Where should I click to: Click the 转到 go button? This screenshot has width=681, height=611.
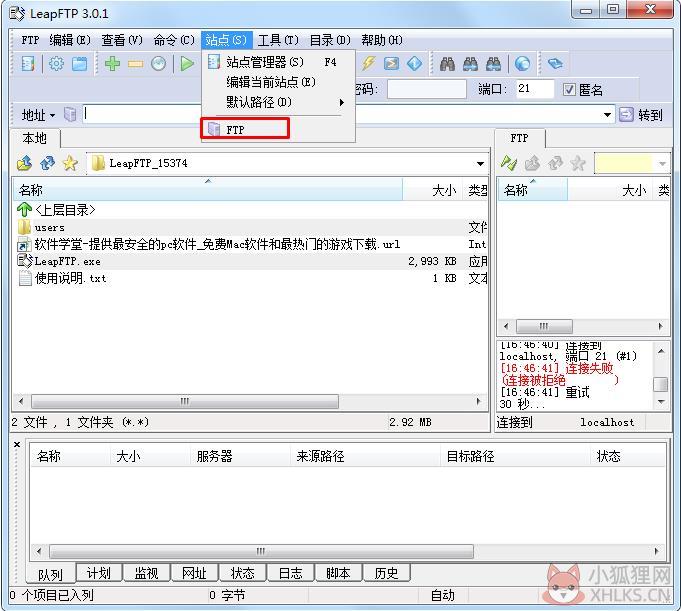(641, 115)
